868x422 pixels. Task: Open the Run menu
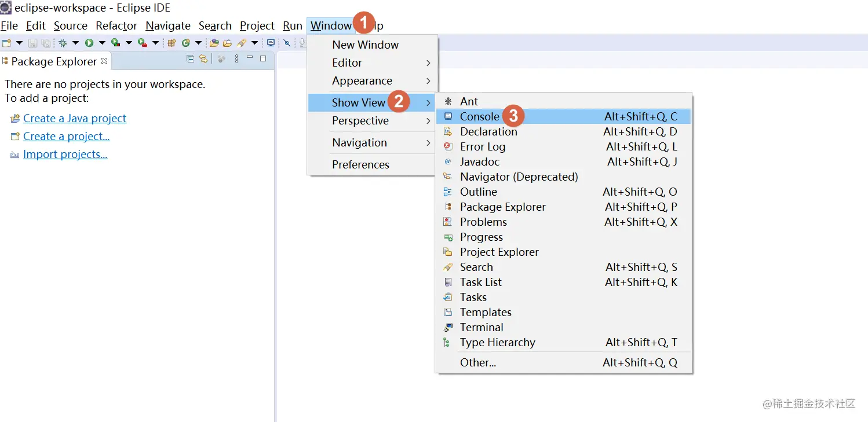tap(293, 25)
